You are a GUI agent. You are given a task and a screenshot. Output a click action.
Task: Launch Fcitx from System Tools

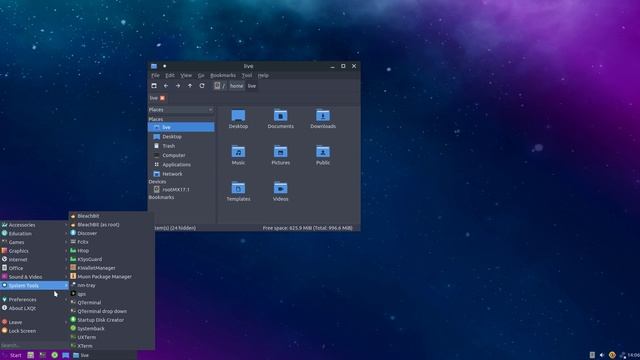(111, 242)
